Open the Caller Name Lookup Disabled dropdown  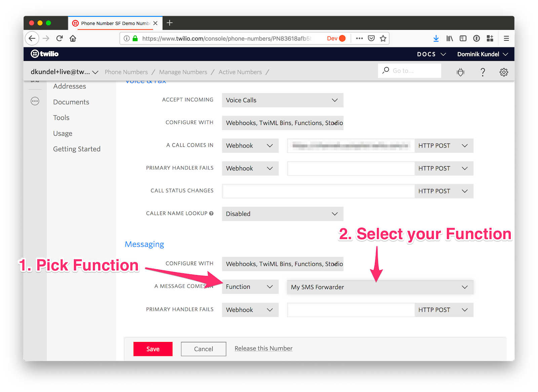tap(282, 214)
